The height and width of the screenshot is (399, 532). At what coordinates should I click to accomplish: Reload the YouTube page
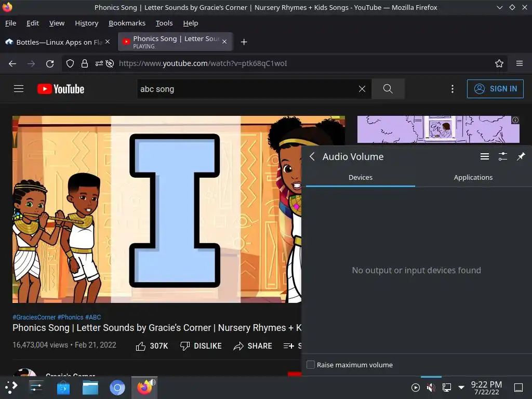[50, 63]
